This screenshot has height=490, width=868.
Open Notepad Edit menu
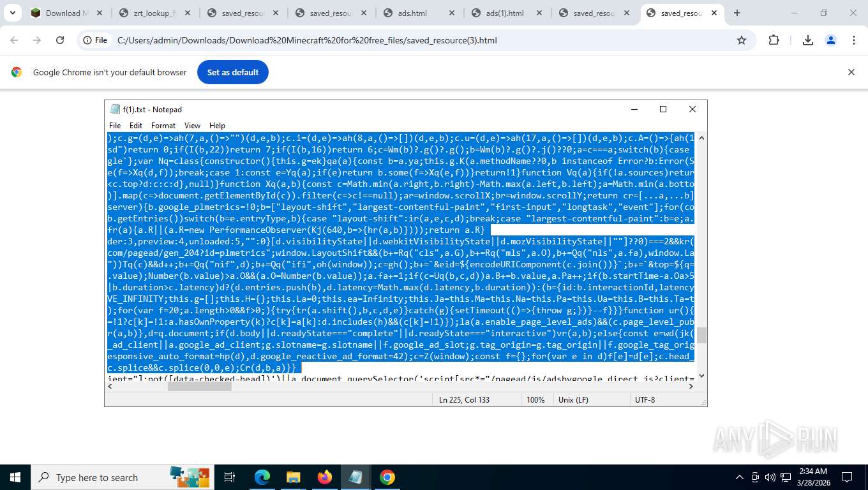pyautogui.click(x=136, y=126)
